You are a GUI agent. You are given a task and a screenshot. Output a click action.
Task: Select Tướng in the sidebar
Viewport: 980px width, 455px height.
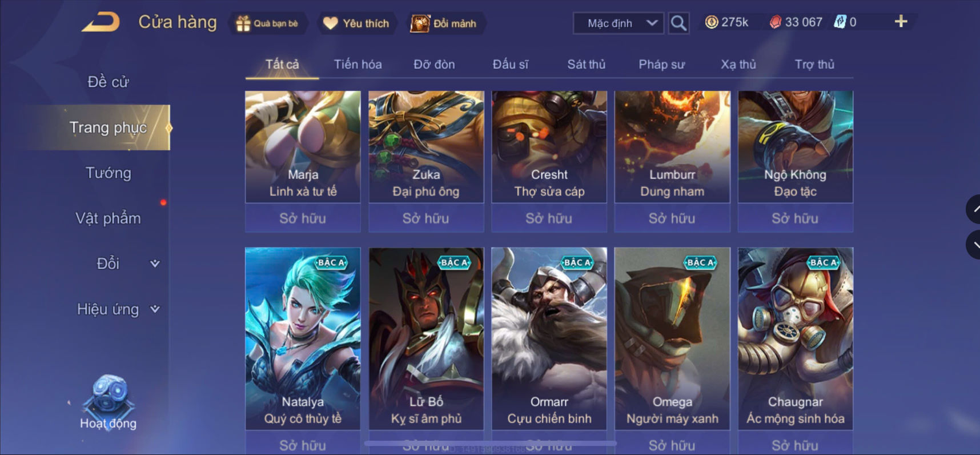pos(109,173)
